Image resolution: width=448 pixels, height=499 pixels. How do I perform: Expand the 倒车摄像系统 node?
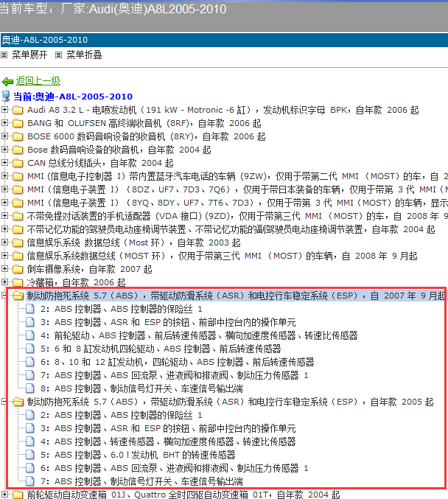point(4,268)
